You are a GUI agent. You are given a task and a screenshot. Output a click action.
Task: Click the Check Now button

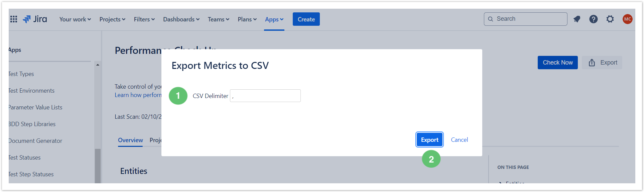(558, 63)
